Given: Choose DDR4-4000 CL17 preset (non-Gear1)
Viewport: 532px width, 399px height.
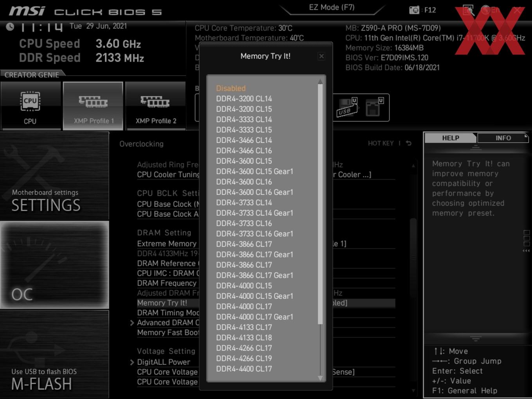Looking at the screenshot, I should click(x=244, y=306).
